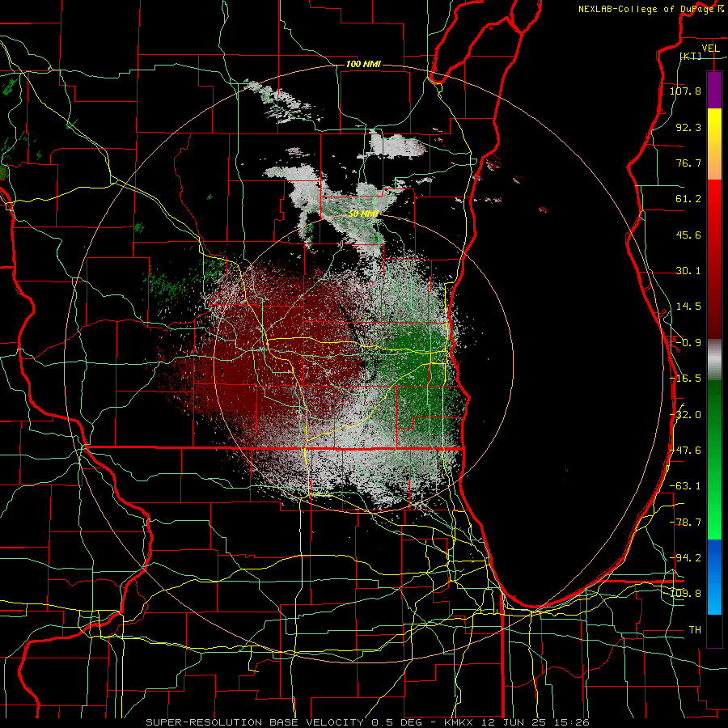The width and height of the screenshot is (728, 728).
Task: Pick the green segment of the color bar
Action: [x=714, y=459]
